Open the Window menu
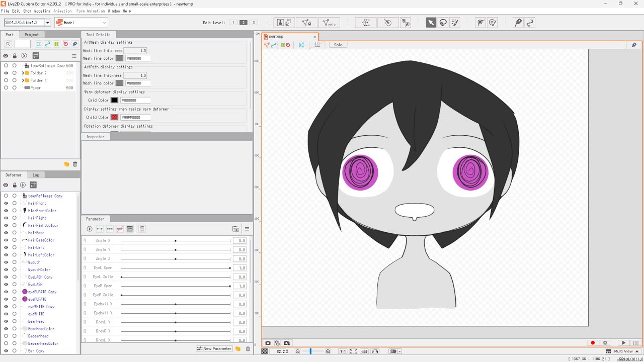644x362 pixels. (114, 11)
